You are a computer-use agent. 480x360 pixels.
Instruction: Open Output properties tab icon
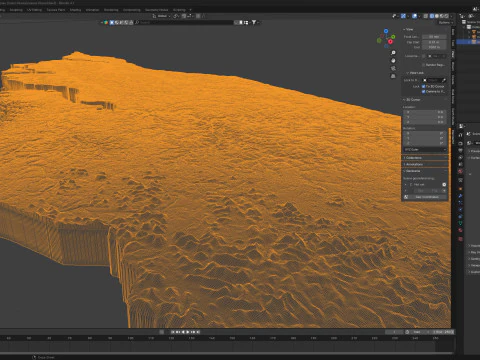point(460,150)
